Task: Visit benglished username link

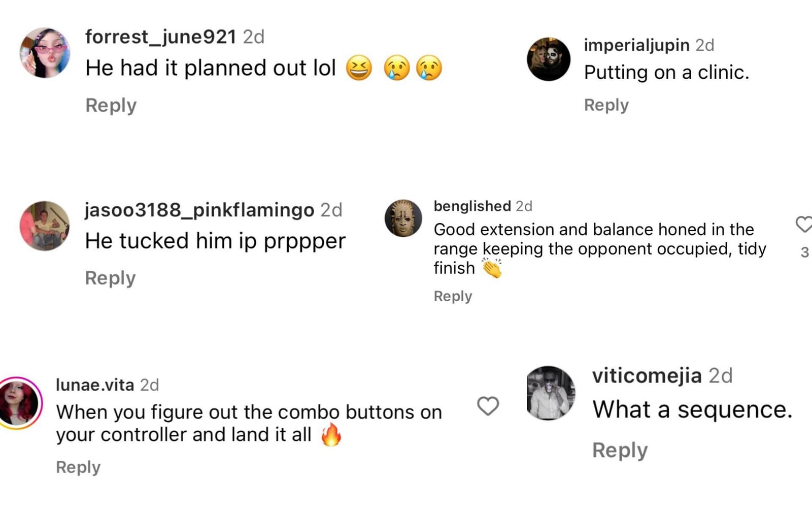Action: [x=472, y=206]
